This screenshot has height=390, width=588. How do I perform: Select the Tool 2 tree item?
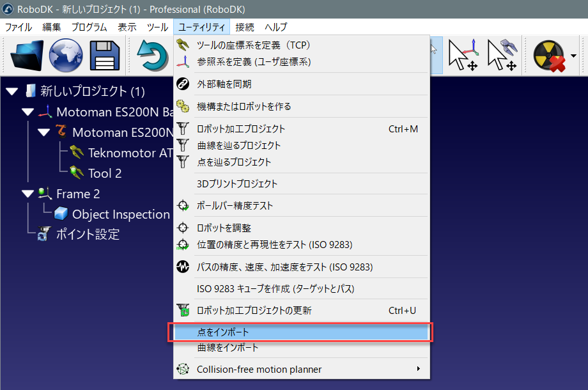pyautogui.click(x=96, y=173)
